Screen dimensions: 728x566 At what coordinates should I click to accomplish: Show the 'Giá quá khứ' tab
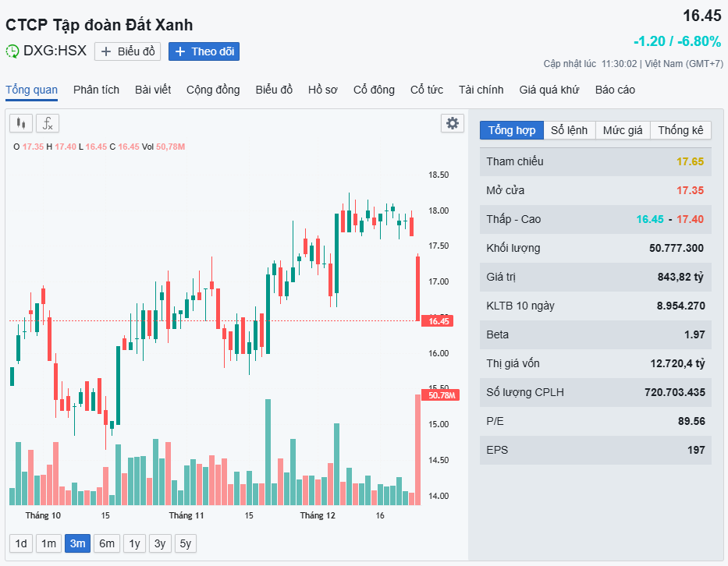click(x=549, y=90)
